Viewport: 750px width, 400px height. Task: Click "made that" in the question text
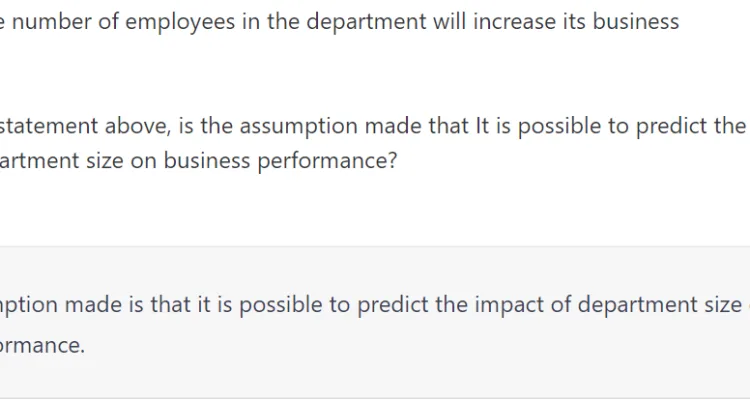click(417, 126)
